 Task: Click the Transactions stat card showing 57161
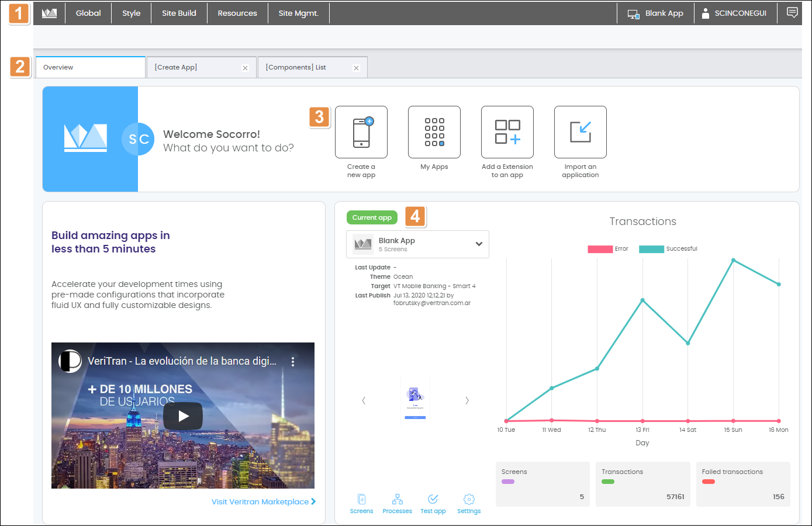(x=643, y=485)
